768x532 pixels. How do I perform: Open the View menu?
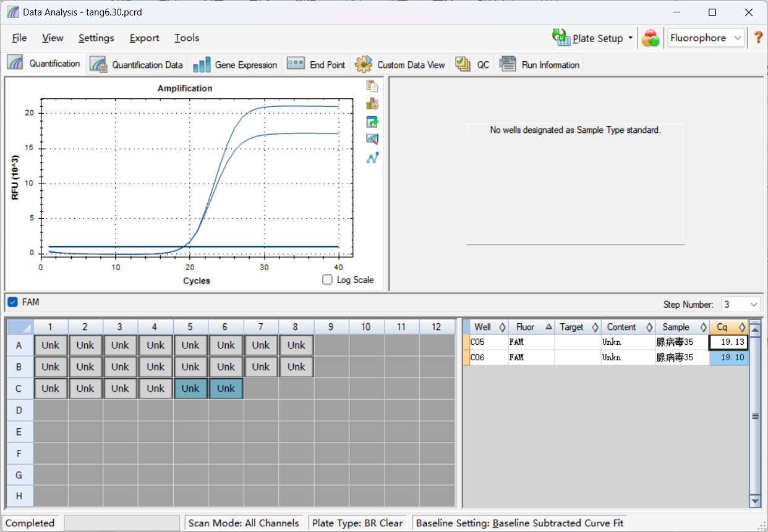[53, 38]
